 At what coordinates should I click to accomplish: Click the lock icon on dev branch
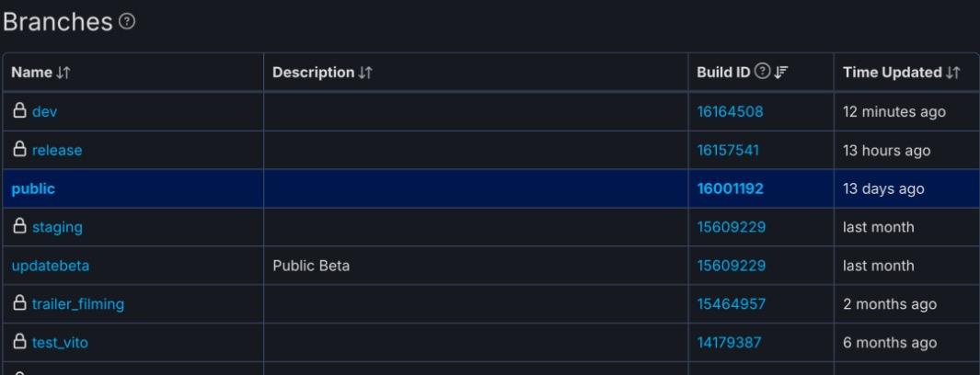point(19,111)
